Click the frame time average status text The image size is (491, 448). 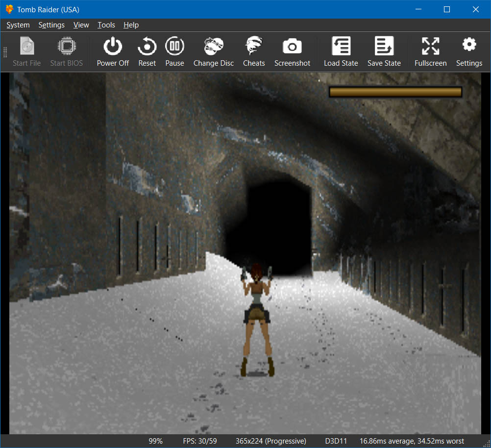pos(412,441)
